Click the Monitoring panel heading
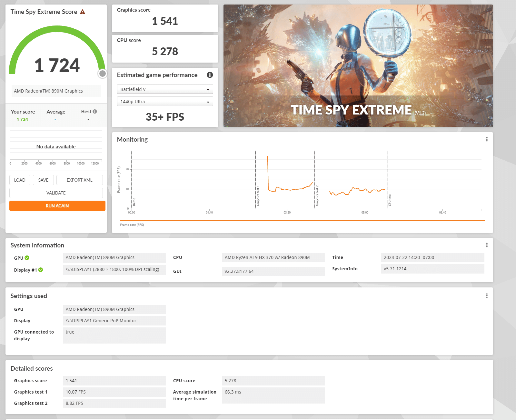This screenshot has width=516, height=420. [132, 139]
